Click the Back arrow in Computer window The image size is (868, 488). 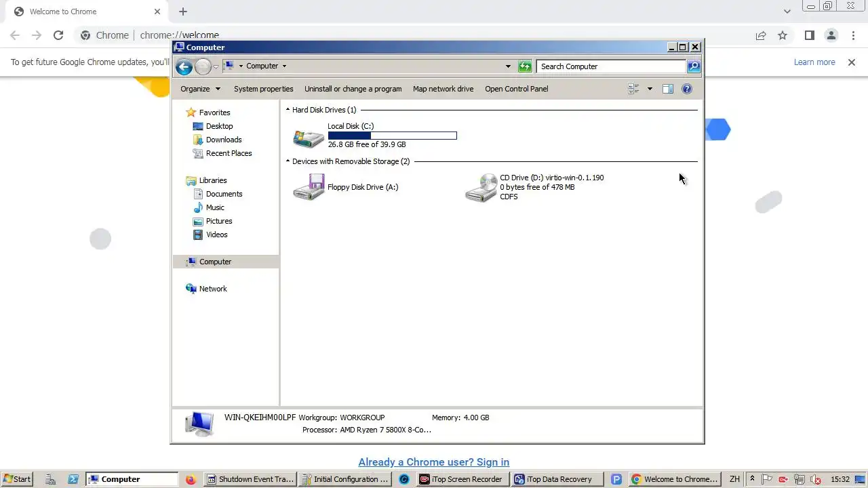[x=184, y=66]
